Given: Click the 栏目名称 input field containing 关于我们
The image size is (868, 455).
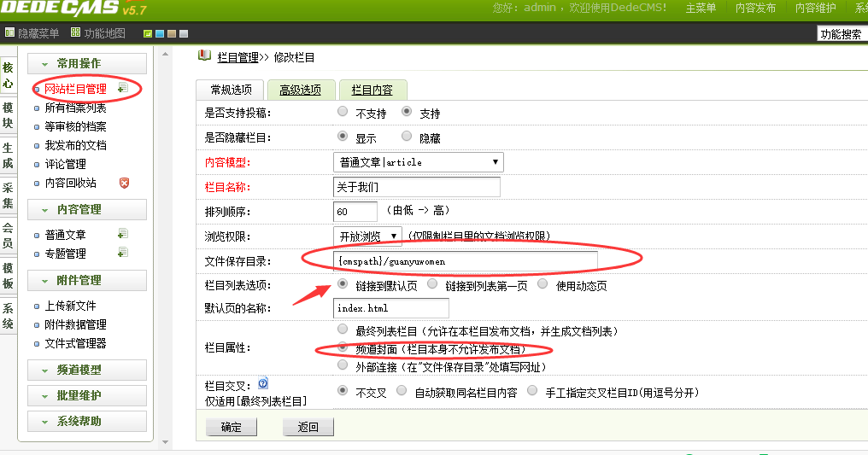Looking at the screenshot, I should (x=416, y=187).
